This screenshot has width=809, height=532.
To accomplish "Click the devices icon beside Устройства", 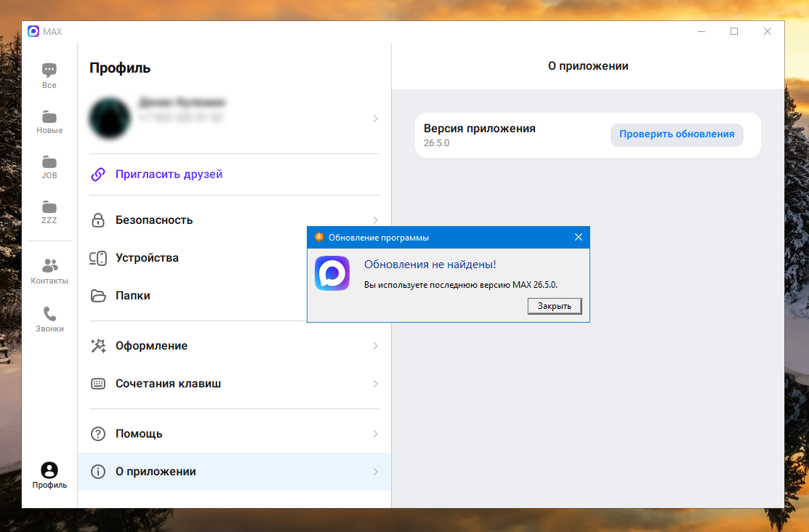I will pos(98,258).
